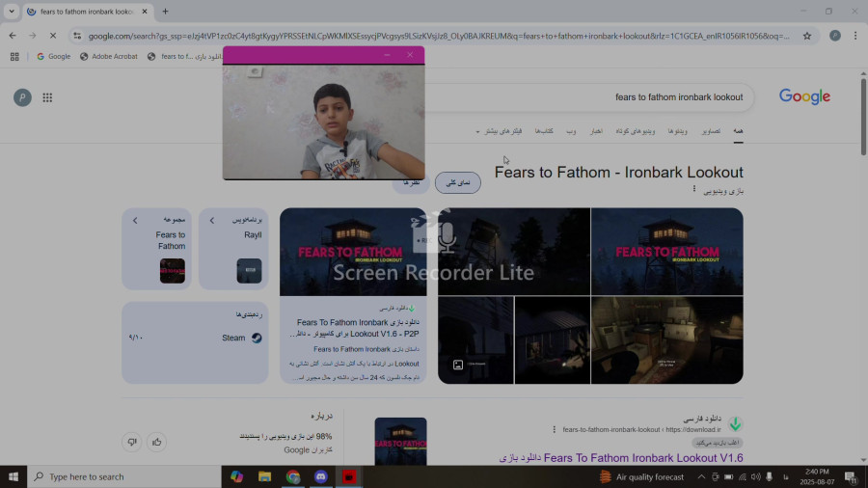Open the Fears To Fathom Ironbark Lookout V1.6 result

point(621,458)
